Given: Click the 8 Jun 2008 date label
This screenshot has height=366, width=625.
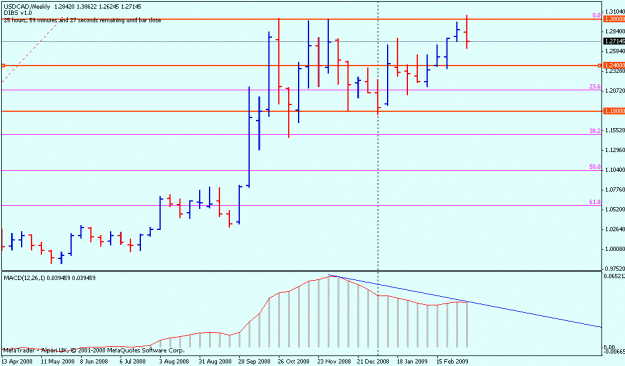Looking at the screenshot, I should 94,362.
